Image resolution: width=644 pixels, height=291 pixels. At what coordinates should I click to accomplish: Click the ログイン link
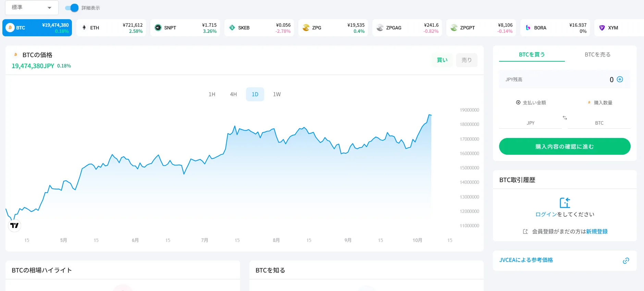[x=546, y=214]
